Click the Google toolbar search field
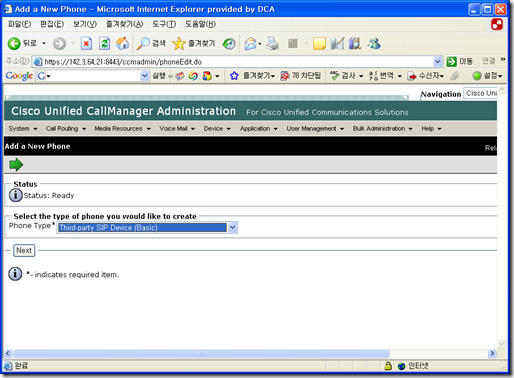Image resolution: width=514 pixels, height=378 pixels. coord(93,76)
